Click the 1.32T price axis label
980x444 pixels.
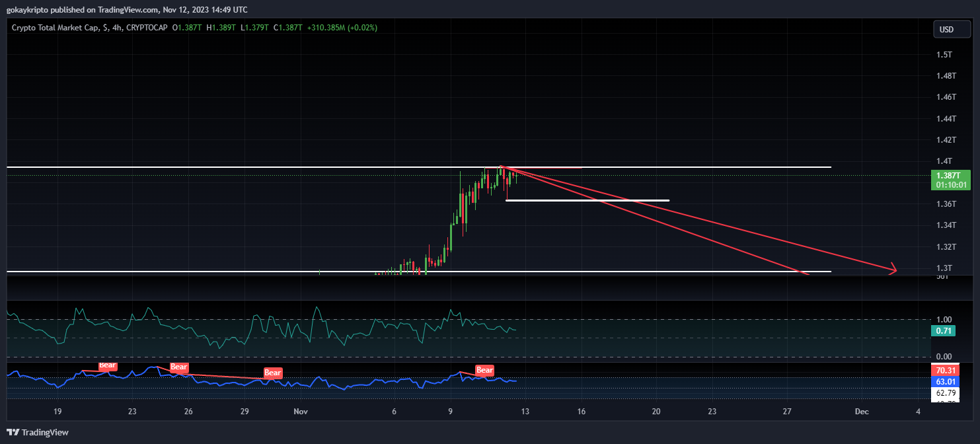[x=946, y=247]
